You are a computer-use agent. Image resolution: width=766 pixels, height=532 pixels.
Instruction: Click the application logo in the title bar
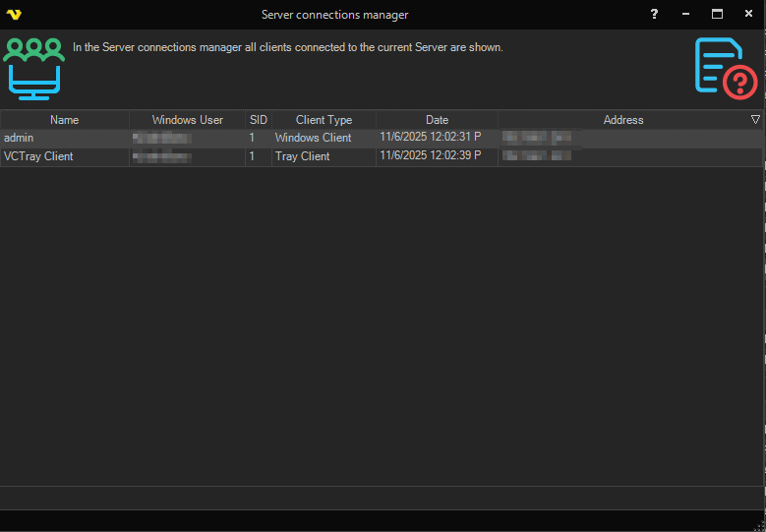tap(14, 15)
